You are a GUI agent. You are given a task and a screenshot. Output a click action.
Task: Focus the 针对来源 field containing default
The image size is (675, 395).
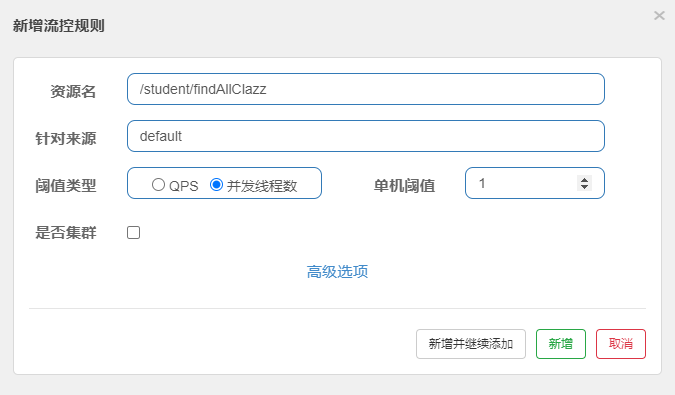[x=366, y=136]
